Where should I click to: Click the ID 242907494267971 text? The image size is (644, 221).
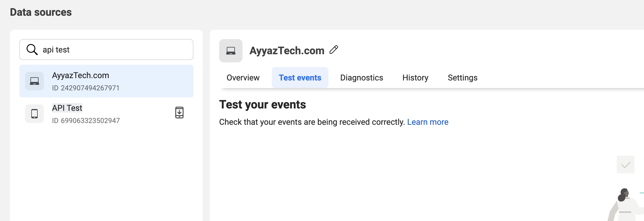click(x=86, y=88)
